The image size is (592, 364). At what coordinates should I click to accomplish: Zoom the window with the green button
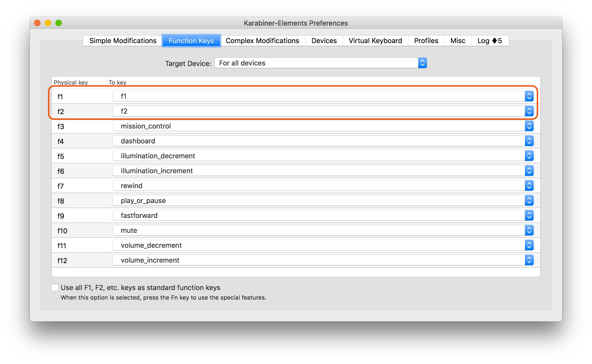coord(59,23)
